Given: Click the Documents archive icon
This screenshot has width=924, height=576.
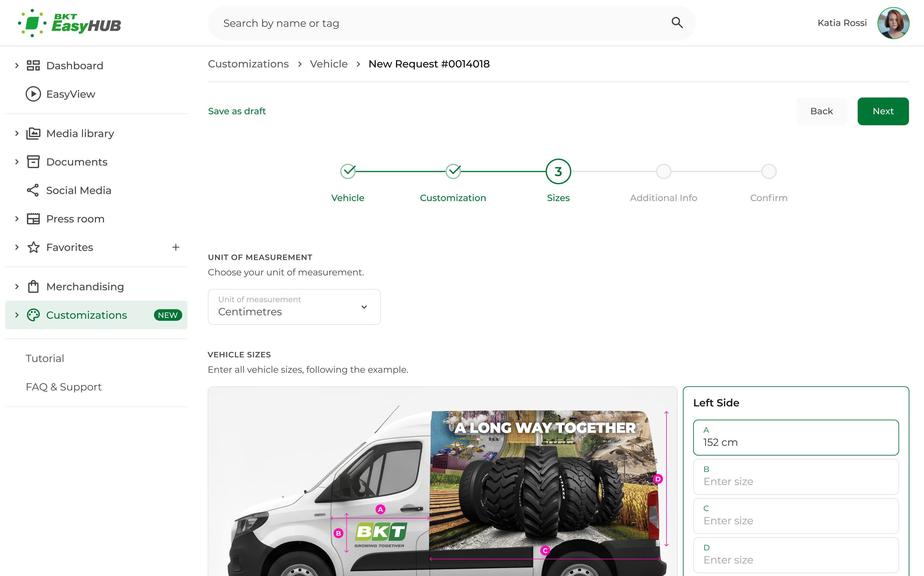Looking at the screenshot, I should (x=33, y=162).
